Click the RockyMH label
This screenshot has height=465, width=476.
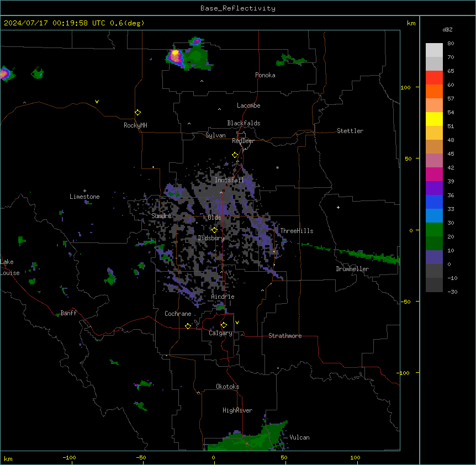point(135,125)
